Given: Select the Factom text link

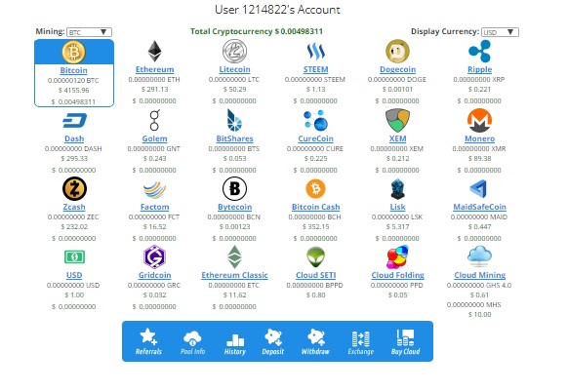Looking at the screenshot, I should pos(154,207).
